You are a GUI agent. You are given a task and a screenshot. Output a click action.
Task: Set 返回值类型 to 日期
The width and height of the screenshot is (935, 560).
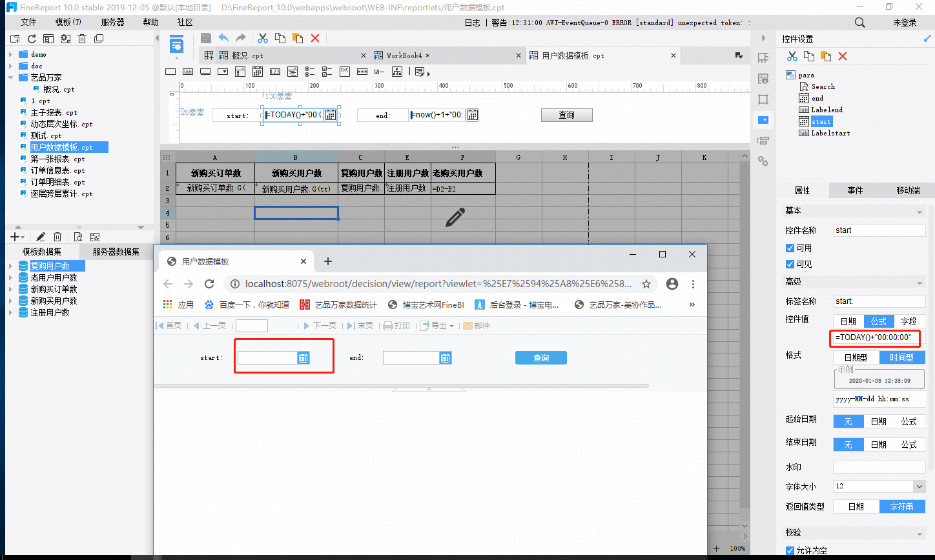tap(856, 506)
